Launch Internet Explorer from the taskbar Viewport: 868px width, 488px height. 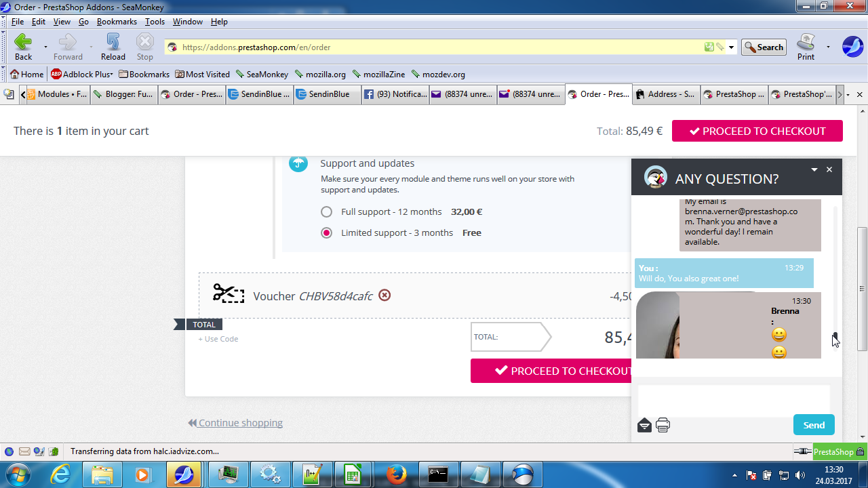pos(60,474)
